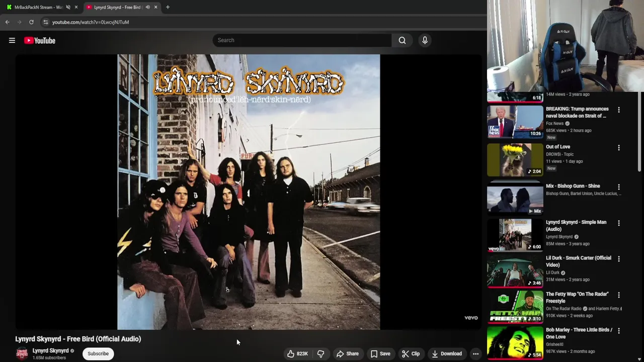The width and height of the screenshot is (644, 362).
Task: Subscribe to the Lynyrd Skynyrd channel
Action: point(98,354)
